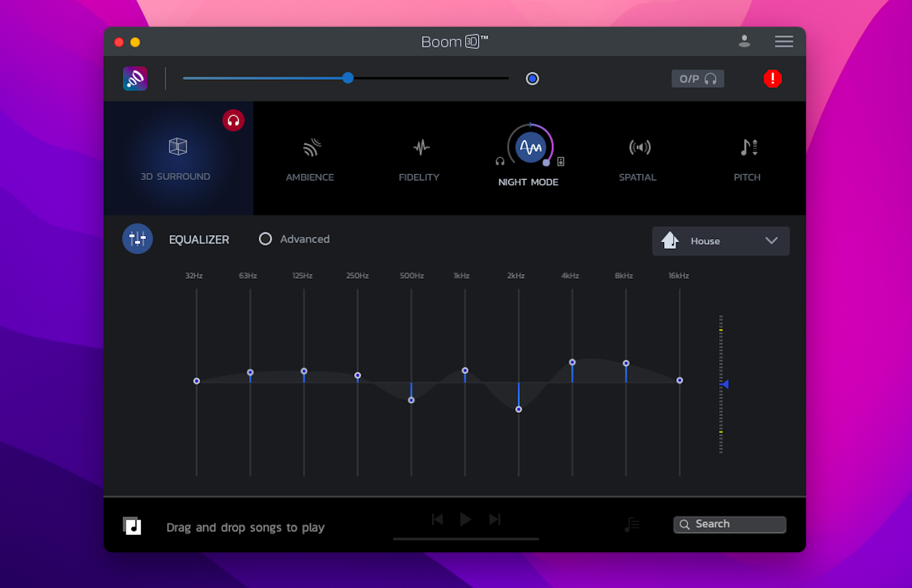Open the House preset dropdown
The height and width of the screenshot is (588, 912).
(x=720, y=241)
